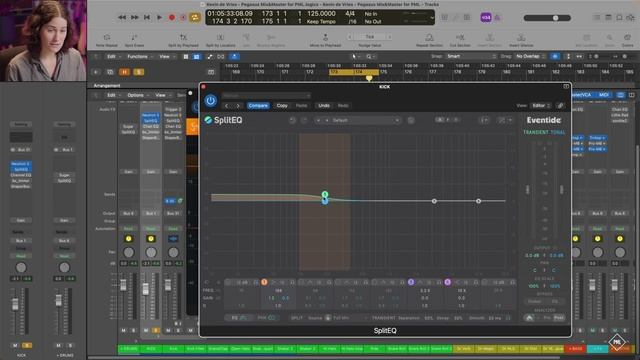The width and height of the screenshot is (640, 360).
Task: Click the green EQ band node on the curve
Action: tap(325, 194)
